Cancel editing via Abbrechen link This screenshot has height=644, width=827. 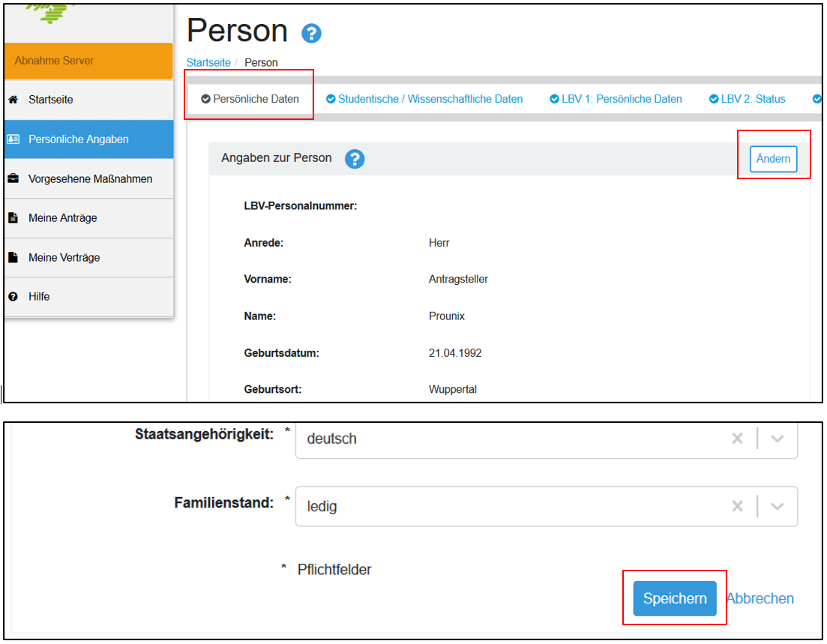(760, 598)
